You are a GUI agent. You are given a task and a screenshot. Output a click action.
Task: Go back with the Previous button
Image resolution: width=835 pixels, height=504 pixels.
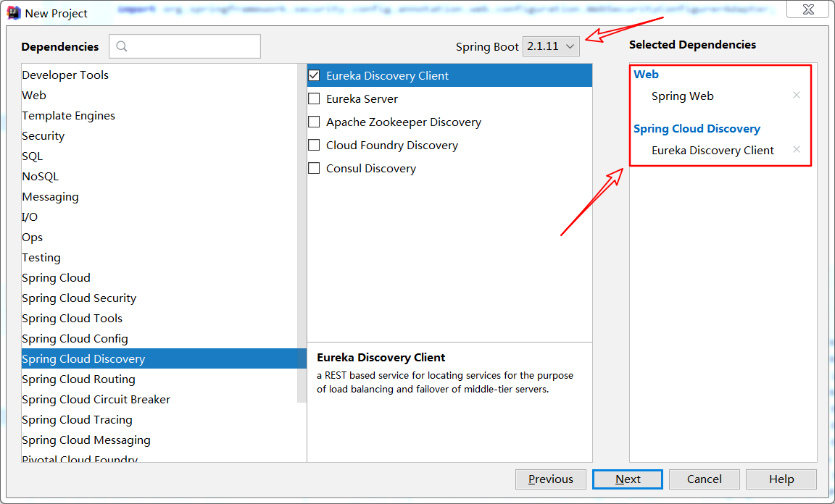click(551, 479)
